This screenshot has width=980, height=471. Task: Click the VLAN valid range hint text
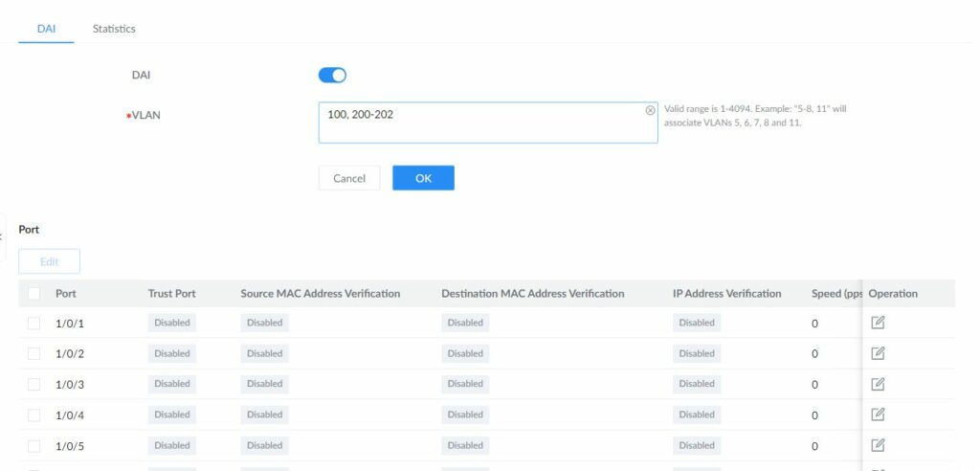(x=755, y=116)
